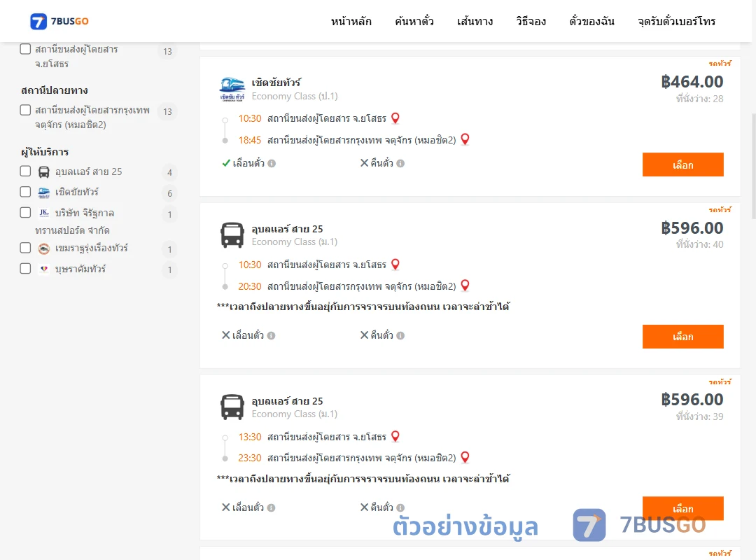This screenshot has height=560, width=756.
Task: Open the วิธีจอง menu item
Action: pyautogui.click(x=531, y=21)
